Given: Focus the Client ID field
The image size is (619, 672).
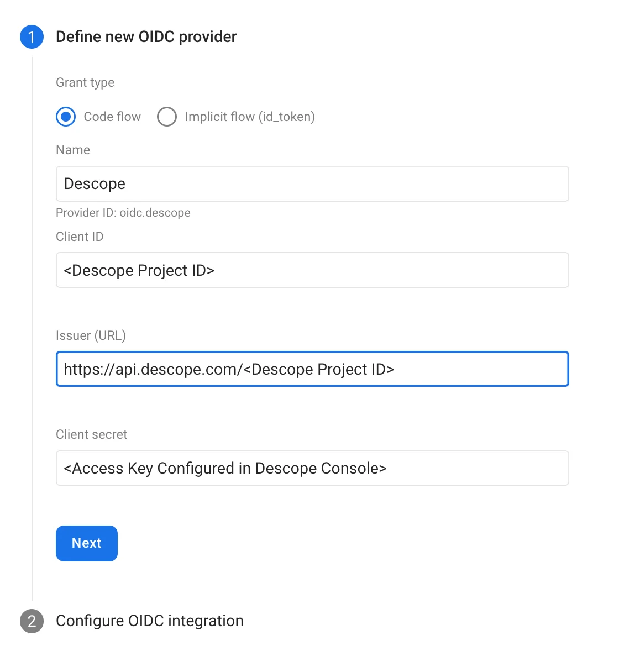Looking at the screenshot, I should pos(312,270).
